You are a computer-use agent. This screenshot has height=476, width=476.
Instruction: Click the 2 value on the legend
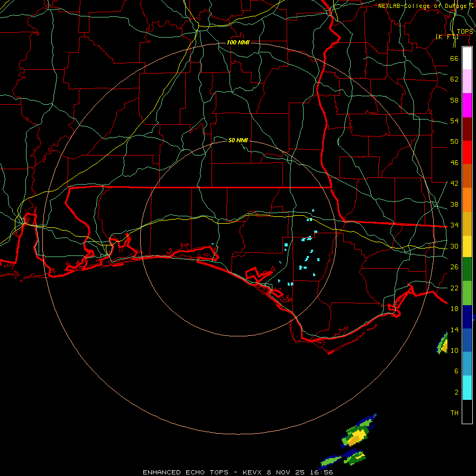click(456, 392)
